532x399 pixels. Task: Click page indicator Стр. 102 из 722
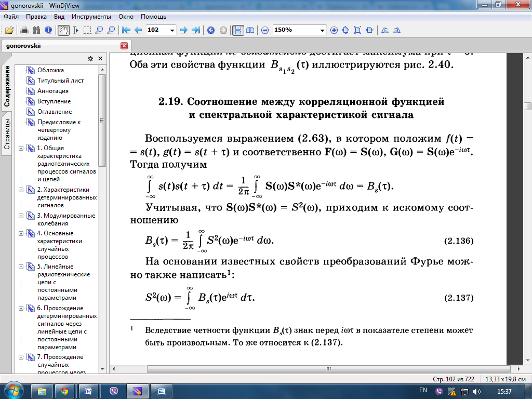[453, 379]
